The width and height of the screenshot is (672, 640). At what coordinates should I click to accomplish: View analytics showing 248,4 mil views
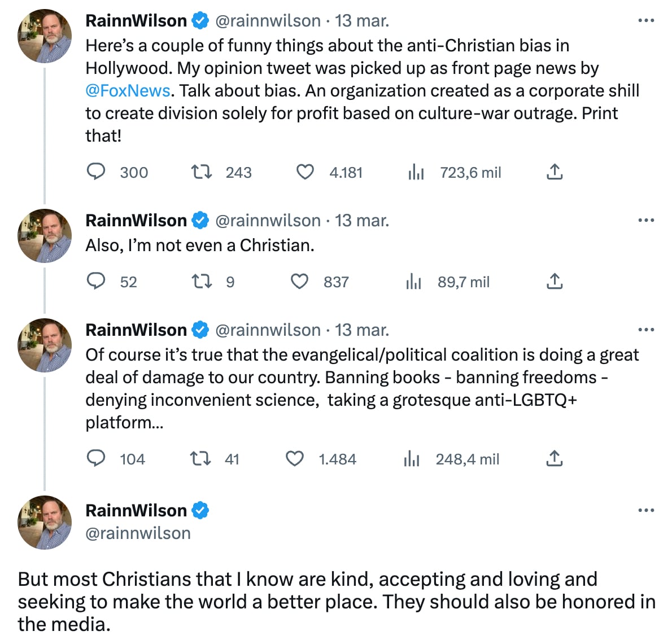click(x=412, y=459)
